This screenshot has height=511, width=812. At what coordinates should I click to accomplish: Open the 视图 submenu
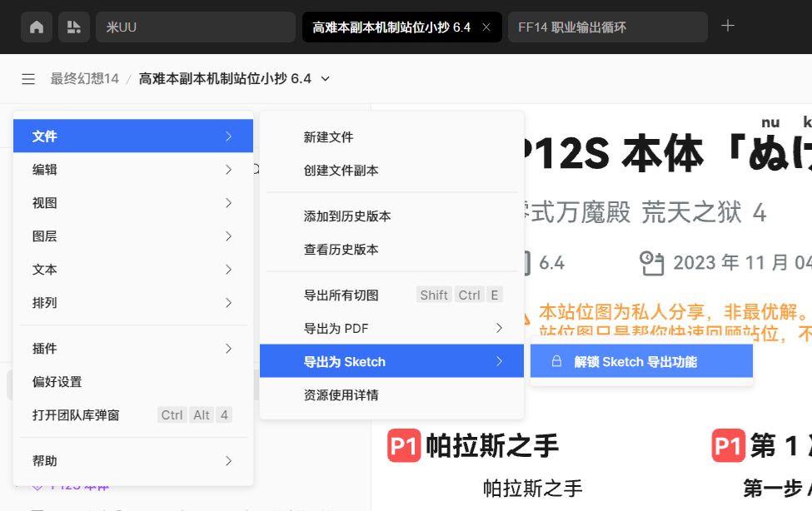(x=133, y=203)
